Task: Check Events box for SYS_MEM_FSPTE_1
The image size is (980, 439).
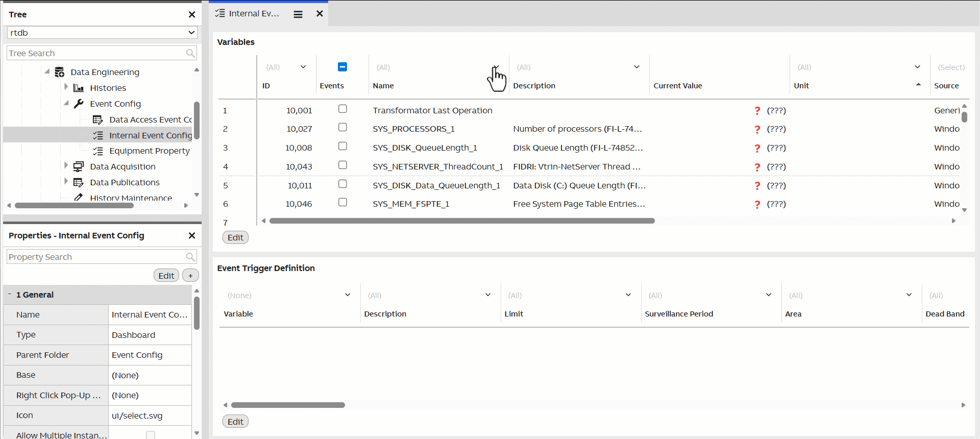Action: click(342, 202)
